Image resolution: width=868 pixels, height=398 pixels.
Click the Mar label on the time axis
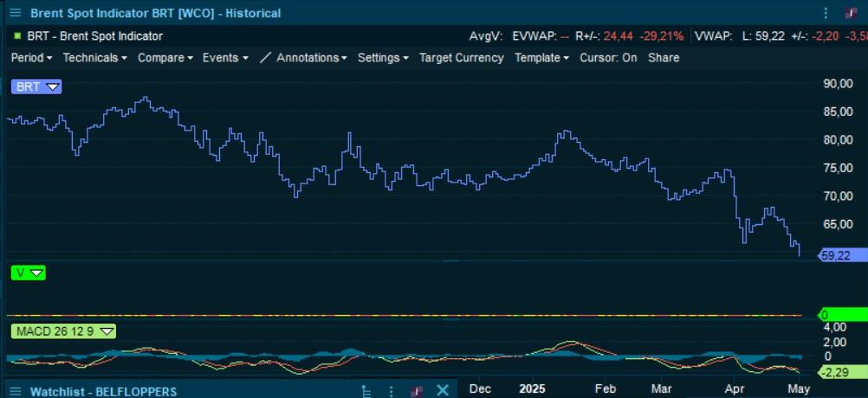pos(662,388)
